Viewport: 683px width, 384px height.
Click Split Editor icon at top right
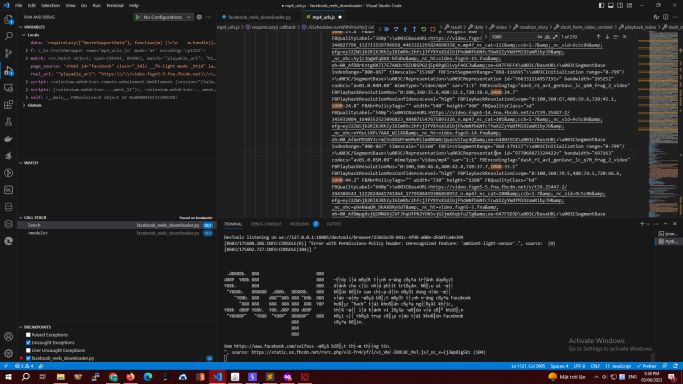tap(666, 17)
